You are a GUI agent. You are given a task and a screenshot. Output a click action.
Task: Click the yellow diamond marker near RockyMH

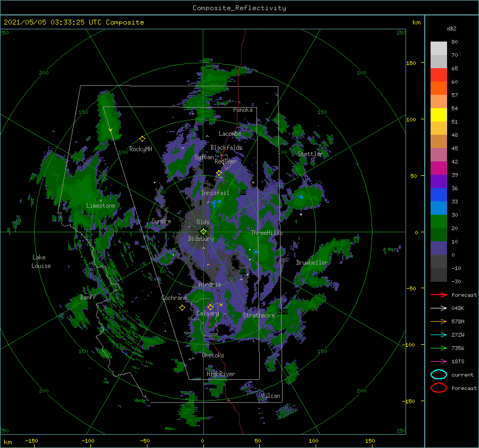point(142,139)
